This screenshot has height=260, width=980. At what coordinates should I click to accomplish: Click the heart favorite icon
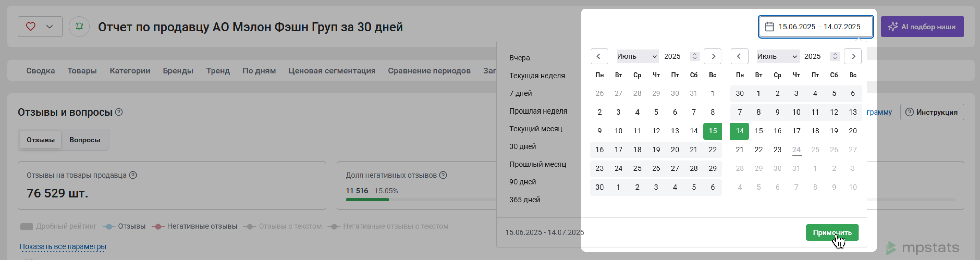coord(31,27)
